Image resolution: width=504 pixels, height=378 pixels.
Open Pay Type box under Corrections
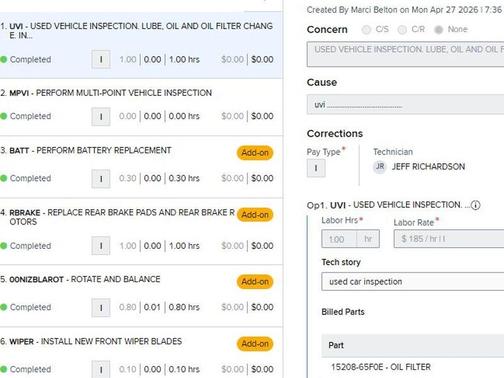click(316, 168)
